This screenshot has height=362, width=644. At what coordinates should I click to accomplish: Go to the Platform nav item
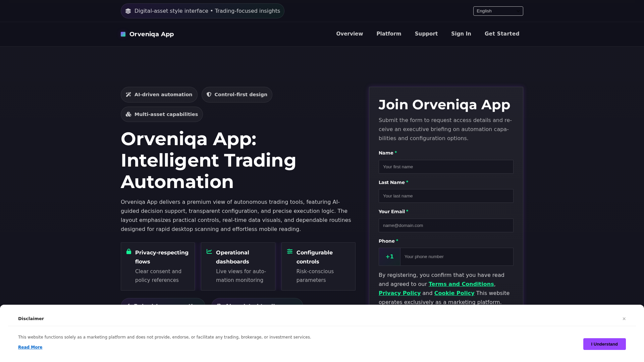point(389,34)
